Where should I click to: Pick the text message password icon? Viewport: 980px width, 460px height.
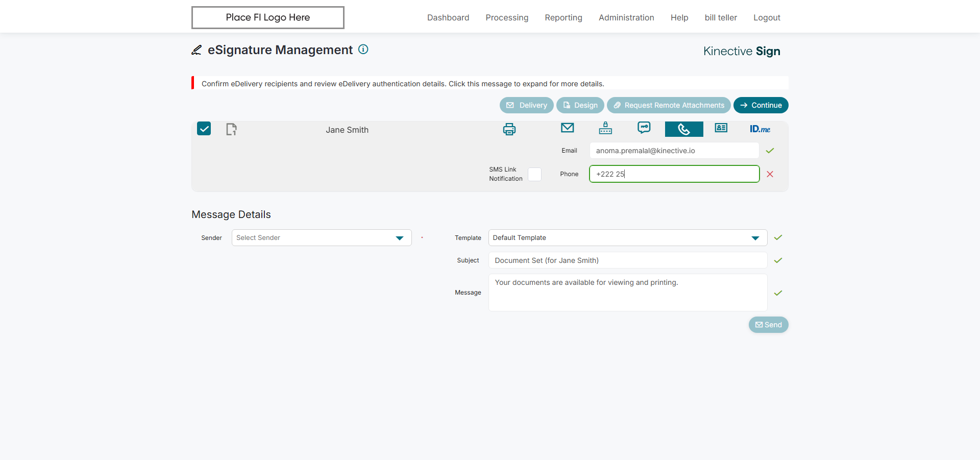click(644, 128)
